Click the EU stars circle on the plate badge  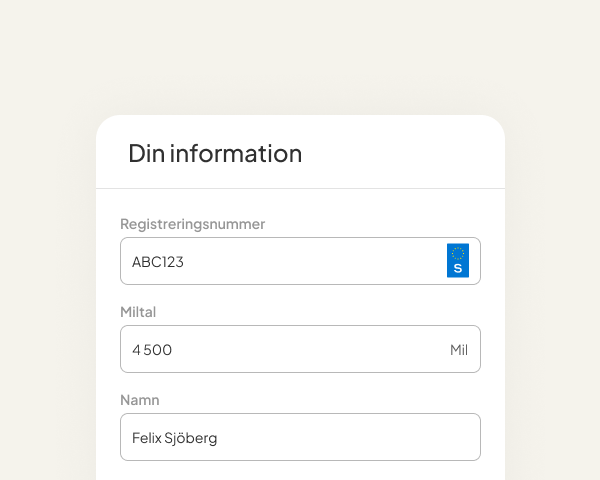(458, 253)
